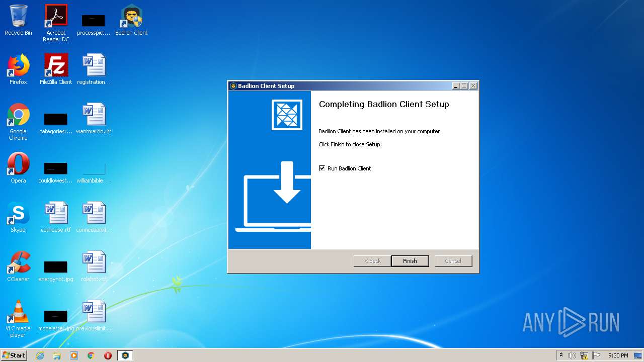Click Badlion Client Setup title bar icon
Image resolution: width=644 pixels, height=362 pixels.
(x=233, y=86)
